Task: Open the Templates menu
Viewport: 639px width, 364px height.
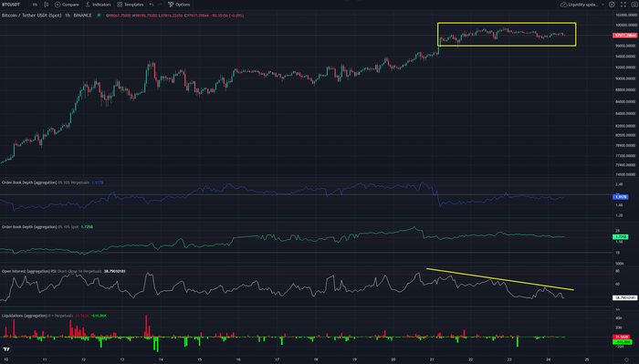Action: click(x=131, y=5)
